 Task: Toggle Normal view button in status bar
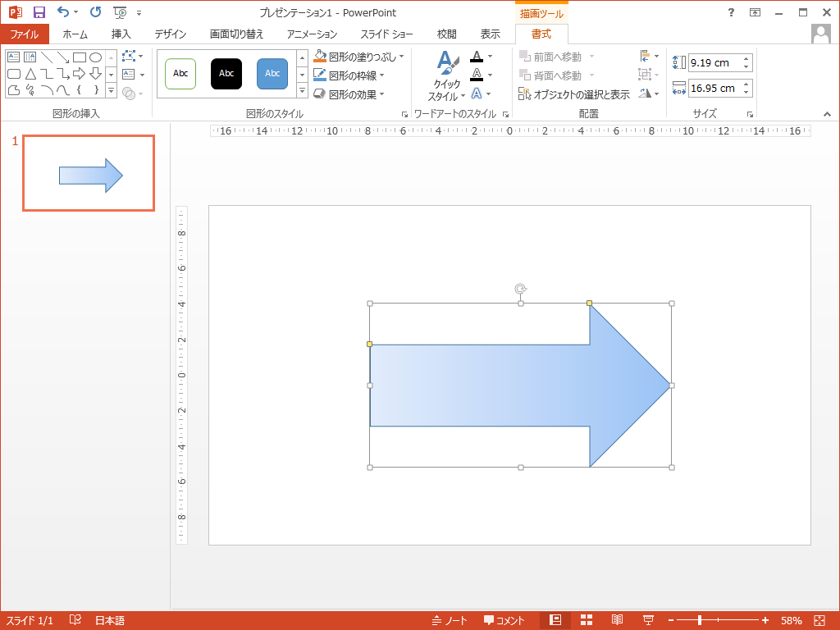pyautogui.click(x=555, y=620)
